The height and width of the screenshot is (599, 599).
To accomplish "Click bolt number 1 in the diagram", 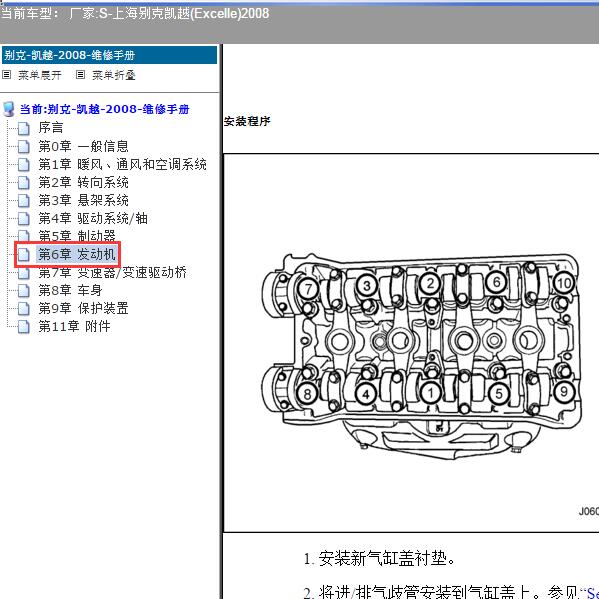I will [431, 393].
